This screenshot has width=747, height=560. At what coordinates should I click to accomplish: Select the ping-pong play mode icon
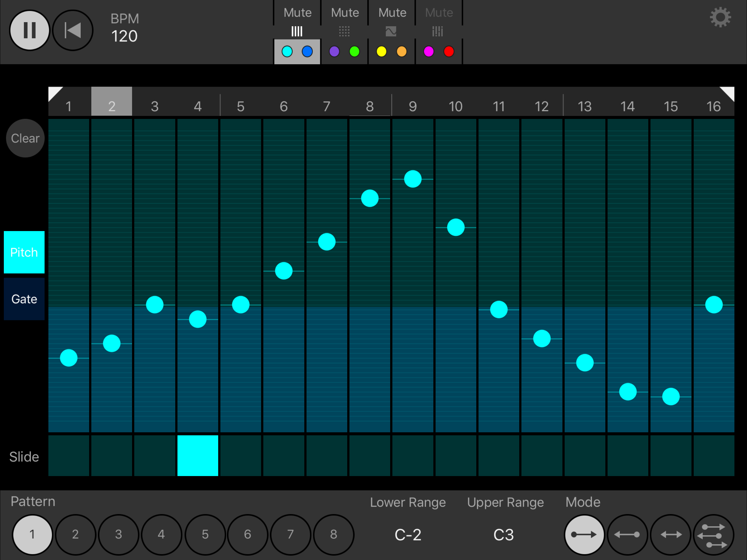(x=670, y=534)
